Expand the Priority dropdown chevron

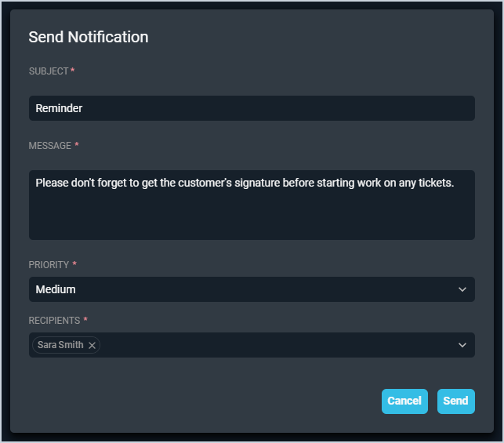click(x=462, y=289)
